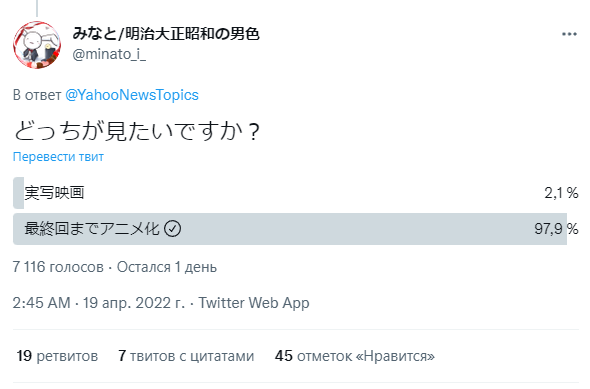View the 19 ретвитов list
The width and height of the screenshot is (590, 389).
click(57, 356)
